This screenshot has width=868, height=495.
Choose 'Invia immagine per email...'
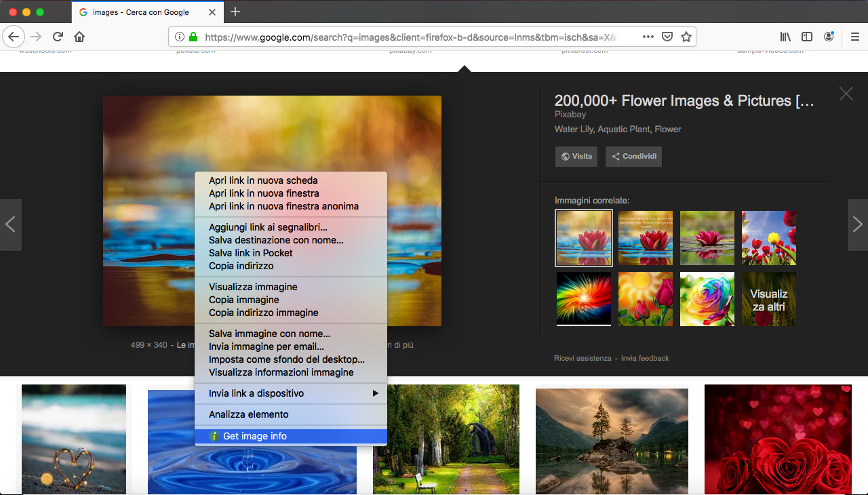291,346
